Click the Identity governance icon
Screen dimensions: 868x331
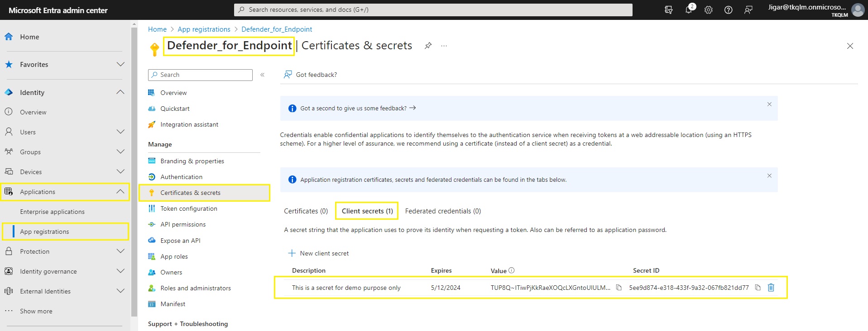tap(9, 271)
